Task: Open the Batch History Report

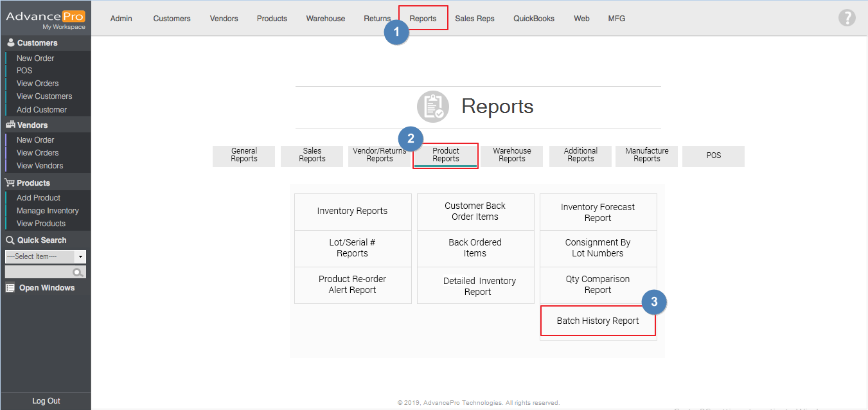Action: pos(598,321)
